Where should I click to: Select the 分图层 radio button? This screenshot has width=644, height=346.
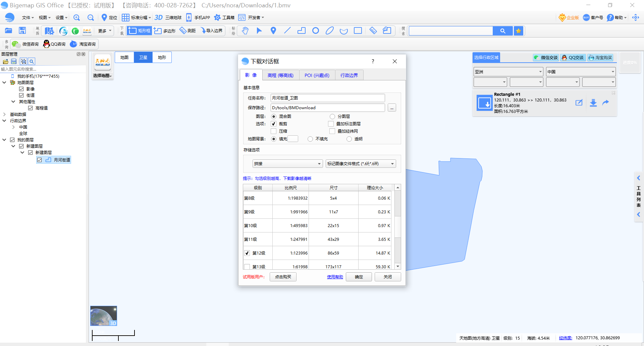click(x=332, y=117)
